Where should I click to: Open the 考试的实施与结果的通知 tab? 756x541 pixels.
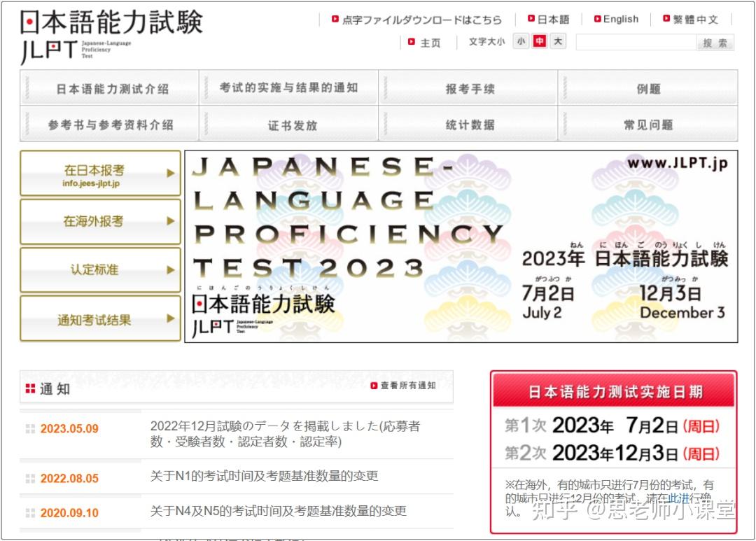pos(288,87)
